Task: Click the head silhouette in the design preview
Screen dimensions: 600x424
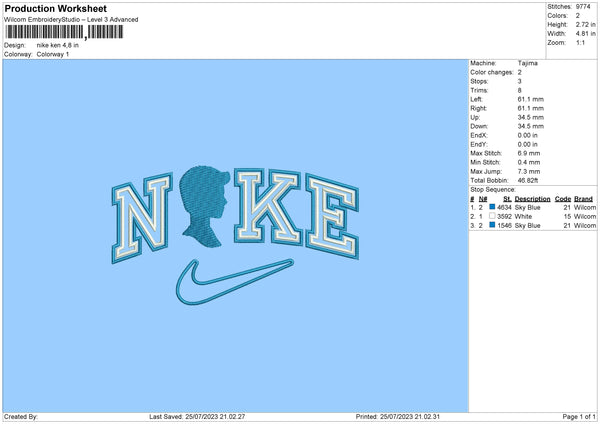Action: pyautogui.click(x=204, y=206)
